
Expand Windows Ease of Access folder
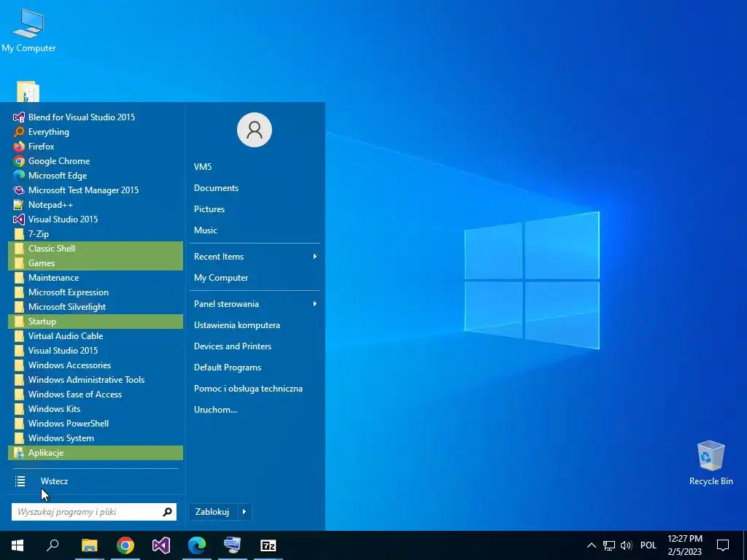[x=96, y=394]
